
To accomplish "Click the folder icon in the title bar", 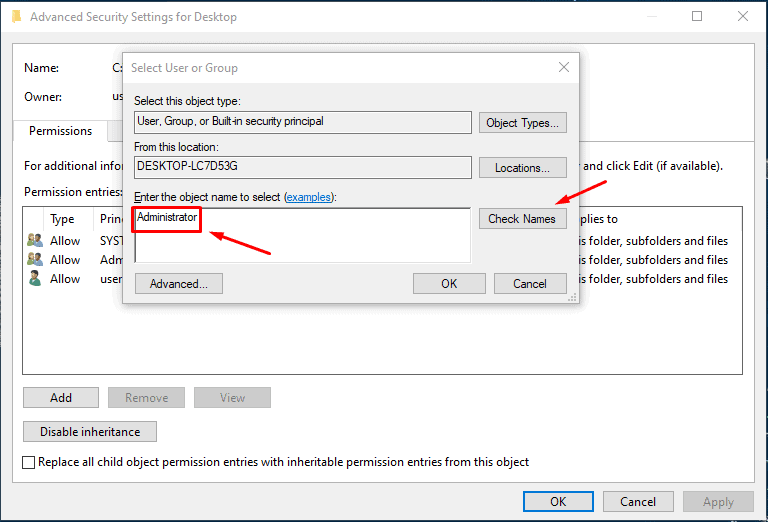I will [x=17, y=17].
